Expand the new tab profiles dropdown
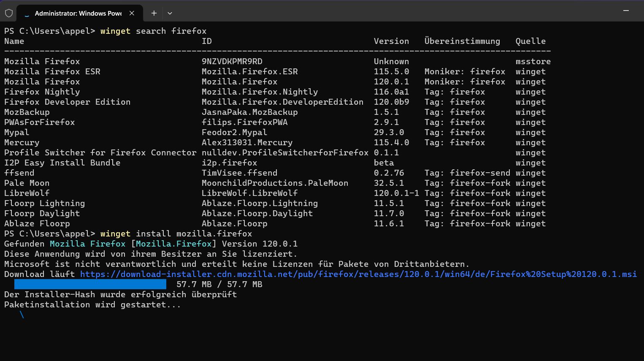The width and height of the screenshot is (644, 361). tap(170, 13)
